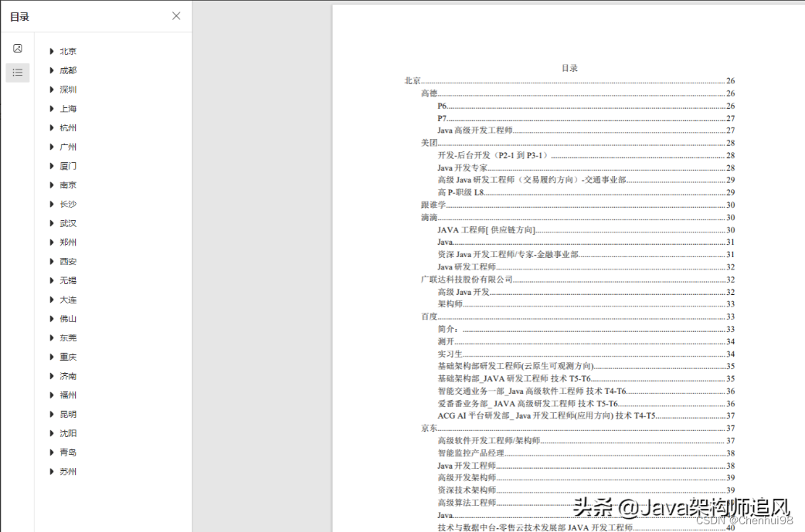Jump to the P7 contents entry

[x=586, y=118]
